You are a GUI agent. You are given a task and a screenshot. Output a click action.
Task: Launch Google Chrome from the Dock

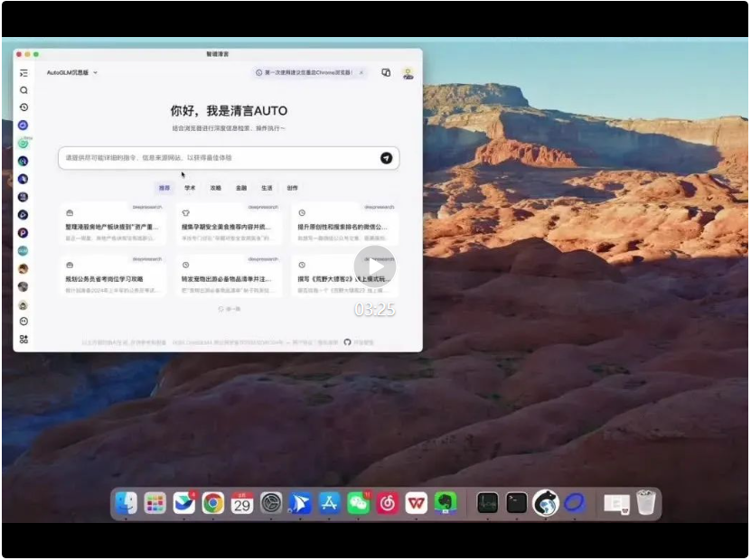tap(213, 503)
